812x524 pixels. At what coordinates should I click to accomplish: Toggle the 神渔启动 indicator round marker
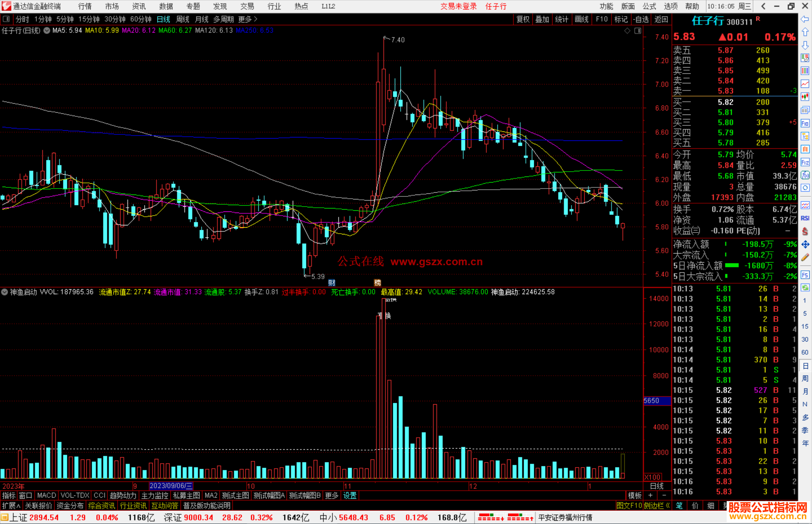point(5,292)
